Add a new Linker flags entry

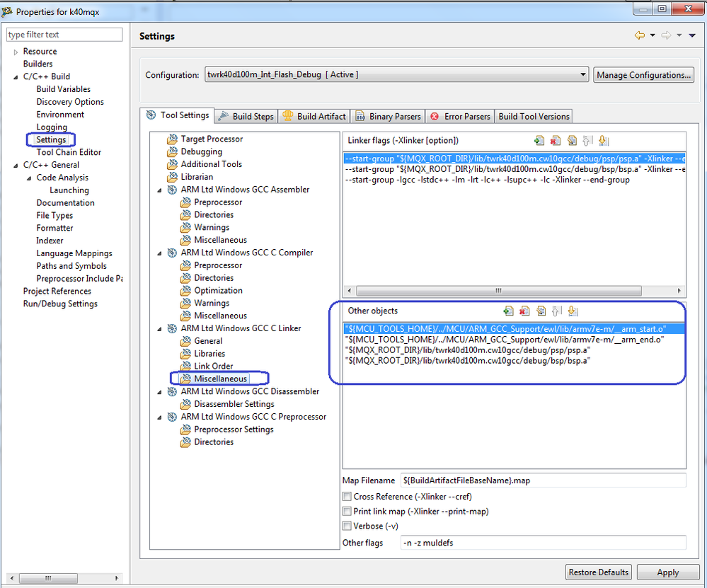click(539, 141)
